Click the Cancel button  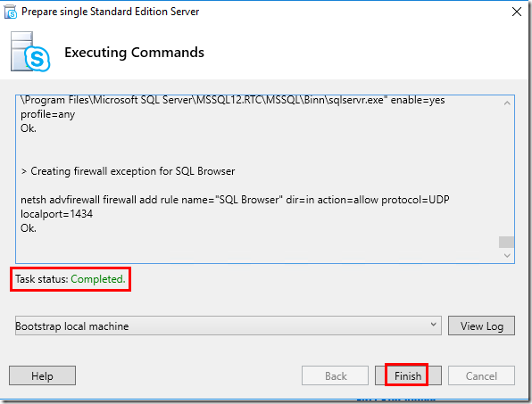click(481, 375)
